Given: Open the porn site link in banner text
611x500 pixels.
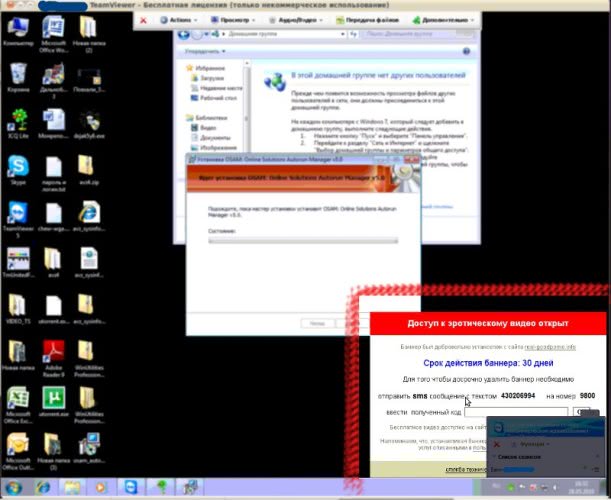Looking at the screenshot, I should [550, 347].
